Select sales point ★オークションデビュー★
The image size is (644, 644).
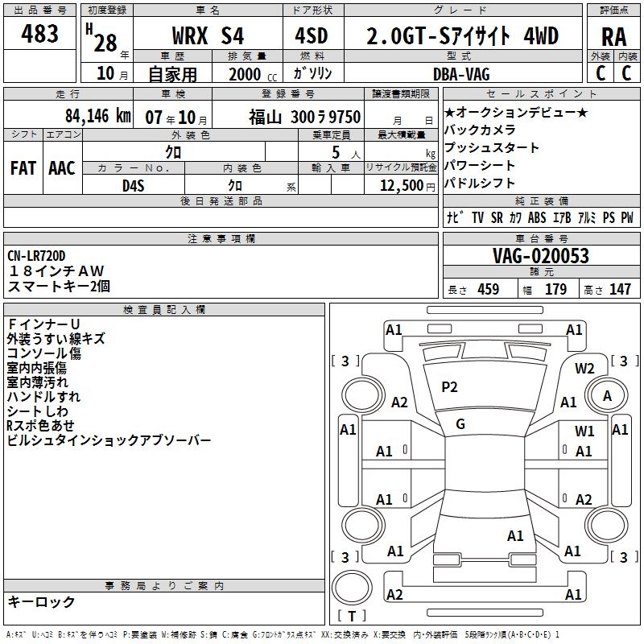[516, 112]
